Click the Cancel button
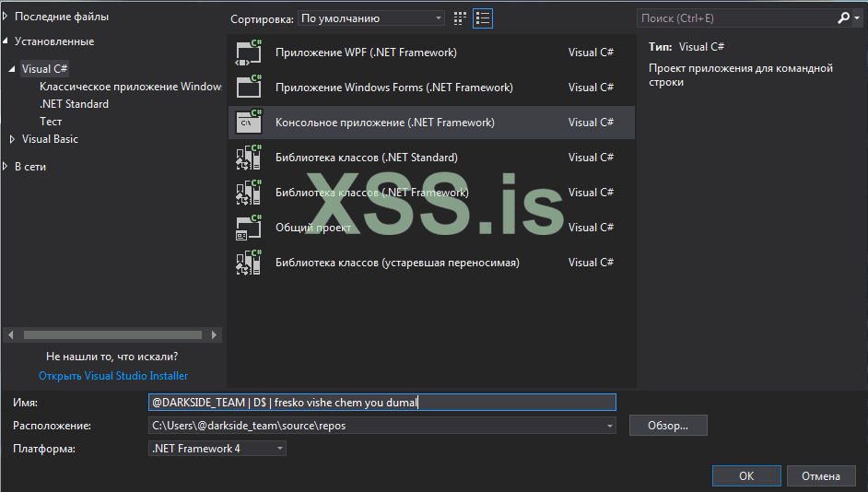Screen dimensions: 868x492 tap(821, 476)
